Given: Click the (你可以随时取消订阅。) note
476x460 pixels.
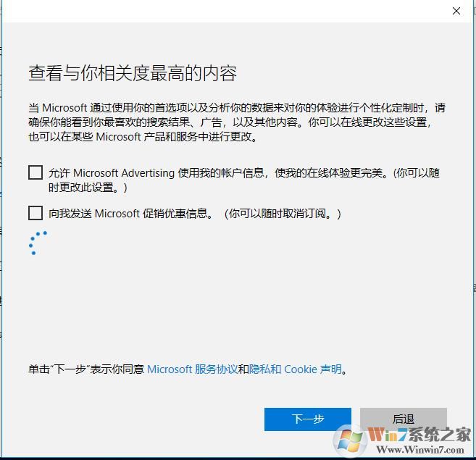Looking at the screenshot, I should [x=283, y=214].
